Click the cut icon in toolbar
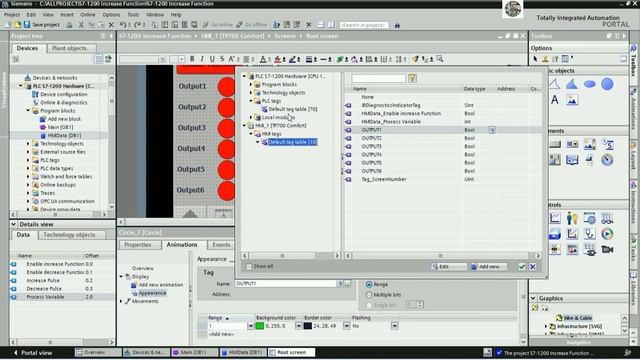 (81, 24)
